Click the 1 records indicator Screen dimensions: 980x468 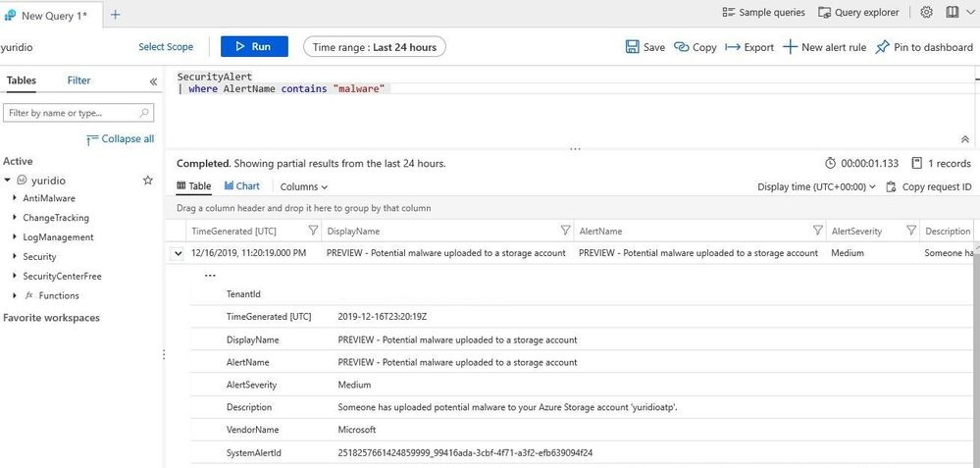942,163
